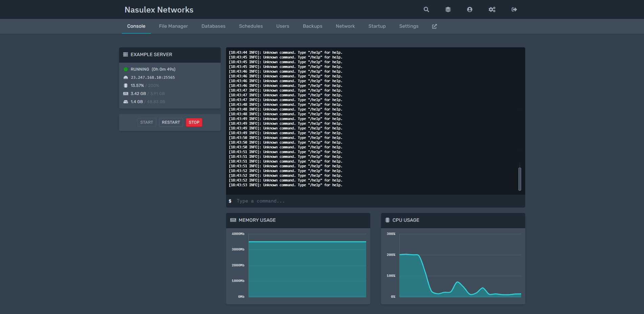Switch to the File Manager tab

(x=173, y=26)
